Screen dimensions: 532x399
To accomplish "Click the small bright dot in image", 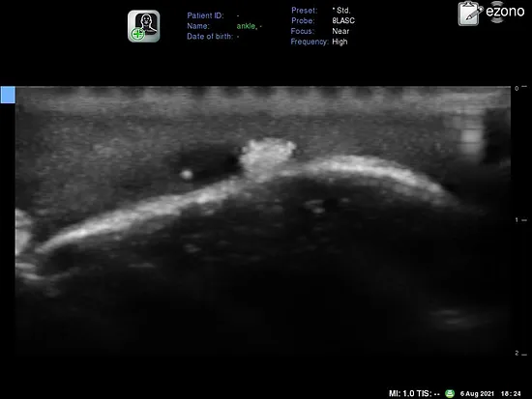I will (186, 175).
